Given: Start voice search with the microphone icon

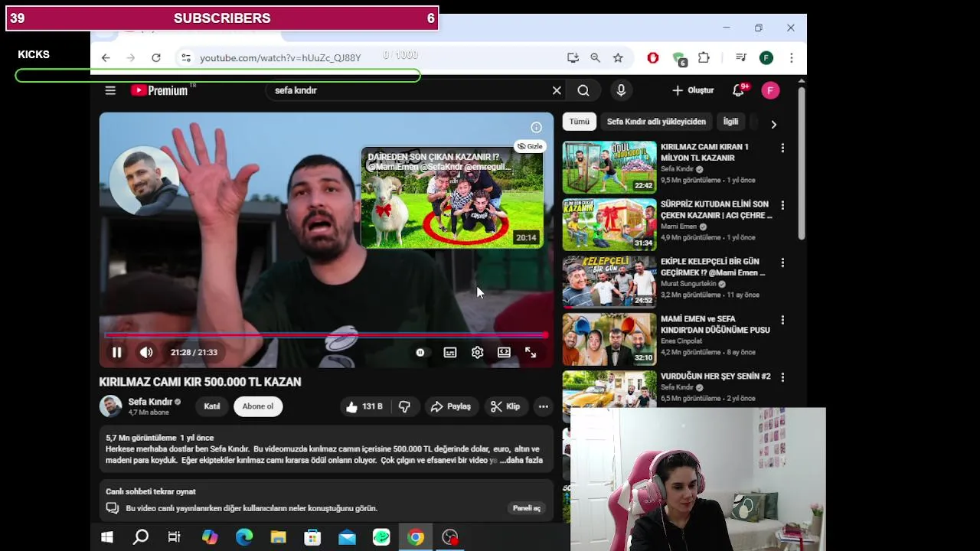Looking at the screenshot, I should point(621,90).
